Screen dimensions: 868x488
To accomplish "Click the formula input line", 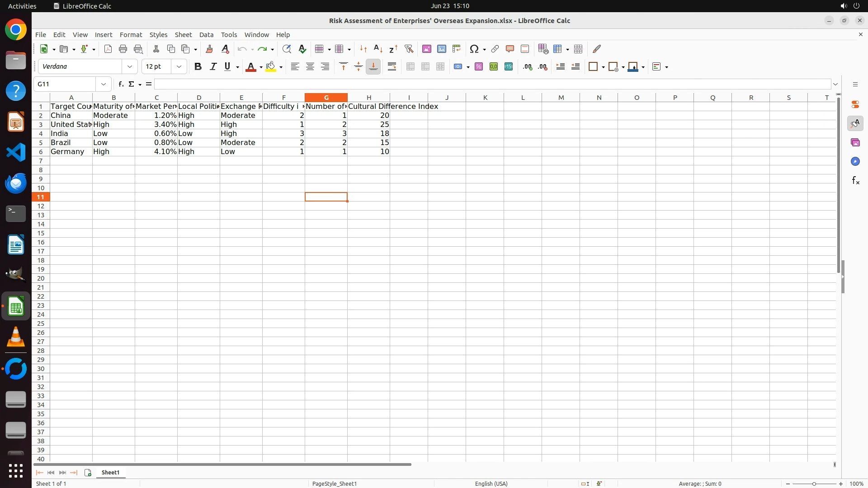I will pyautogui.click(x=492, y=84).
